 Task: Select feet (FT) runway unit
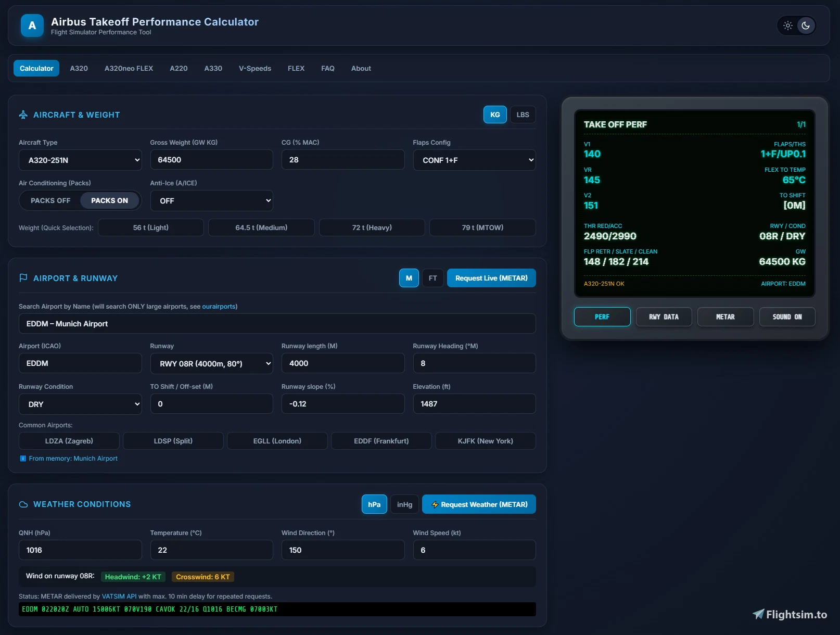[433, 278]
